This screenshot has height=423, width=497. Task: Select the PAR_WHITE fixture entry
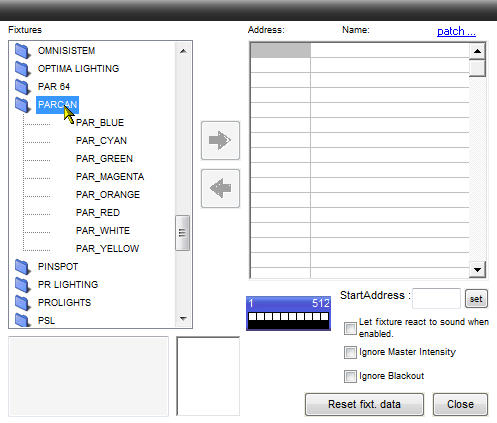pos(103,231)
